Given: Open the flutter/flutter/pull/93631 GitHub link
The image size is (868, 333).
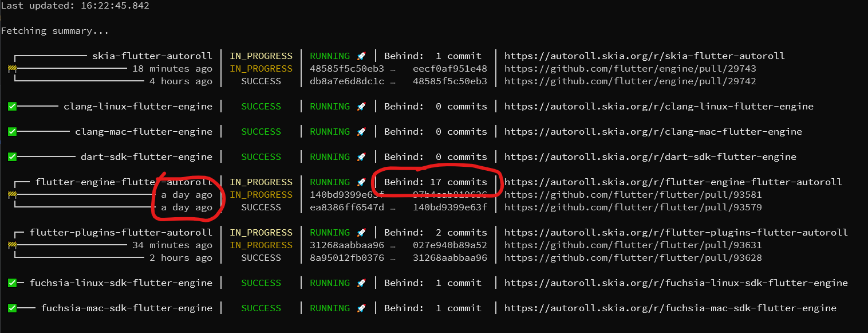Looking at the screenshot, I should click(633, 245).
